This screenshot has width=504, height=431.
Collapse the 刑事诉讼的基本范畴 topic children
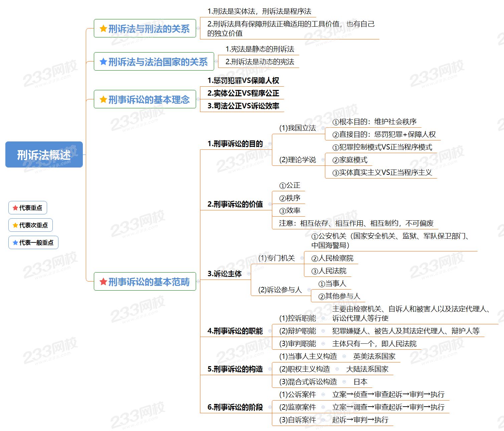198,282
